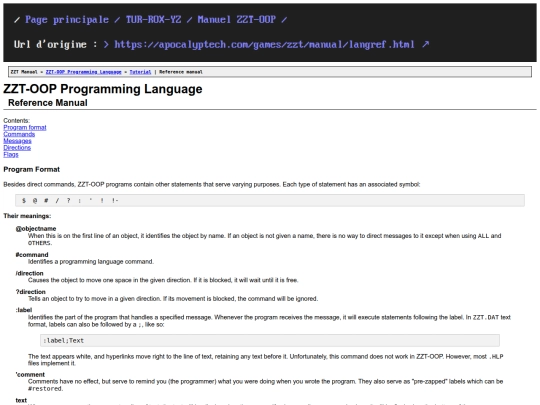
Task: Open the Tutorial link in navigation bar
Action: 140,72
